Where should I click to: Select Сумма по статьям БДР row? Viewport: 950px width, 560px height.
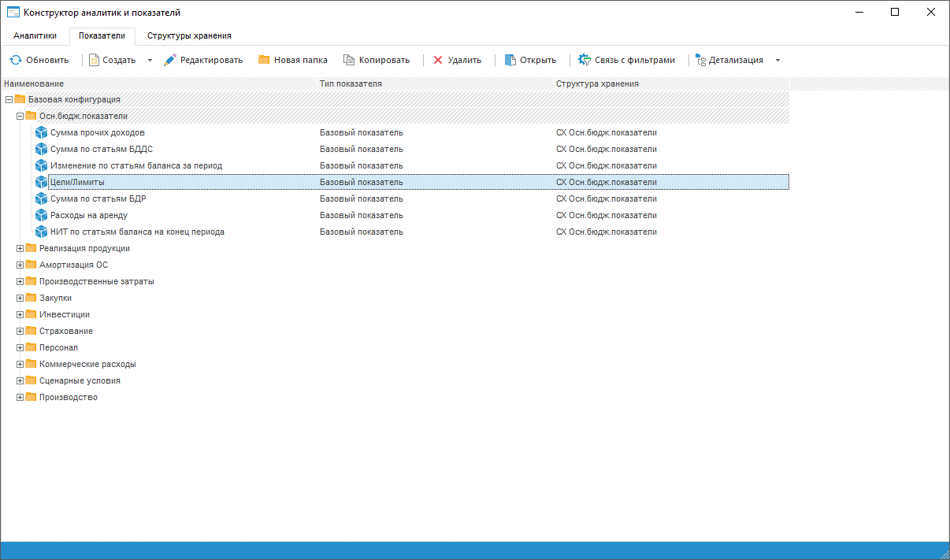click(98, 198)
